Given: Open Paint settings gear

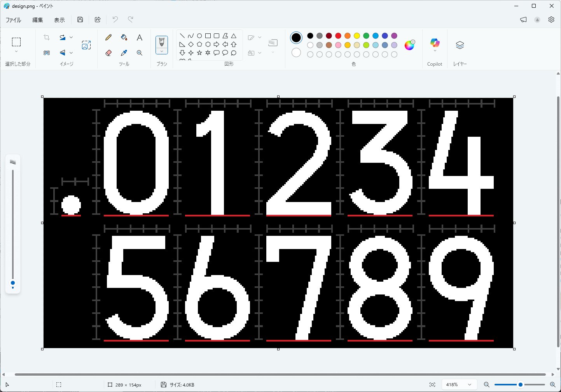Looking at the screenshot, I should point(551,19).
